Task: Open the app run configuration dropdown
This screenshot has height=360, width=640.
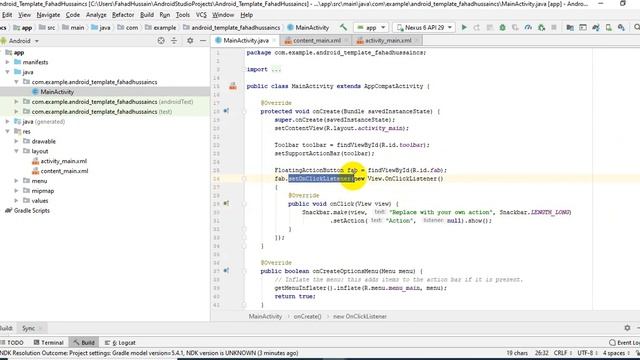Action: (x=371, y=27)
